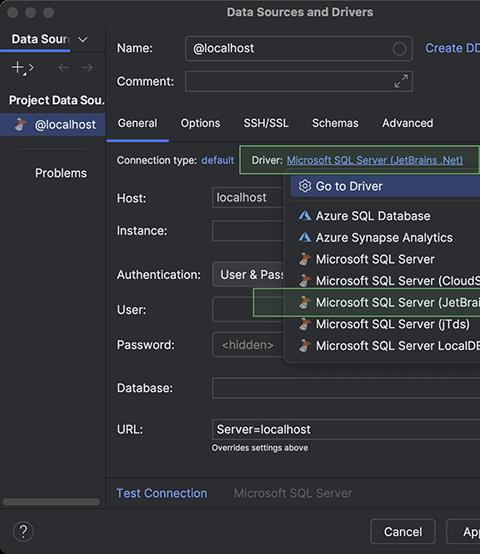
Task: Select Microsoft SQL Server (jTds) driver
Action: pos(385,324)
